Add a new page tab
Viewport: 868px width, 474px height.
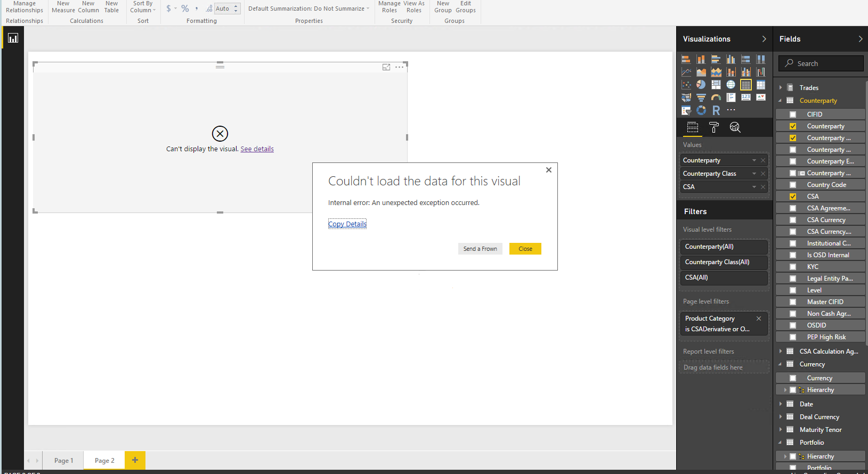135,460
